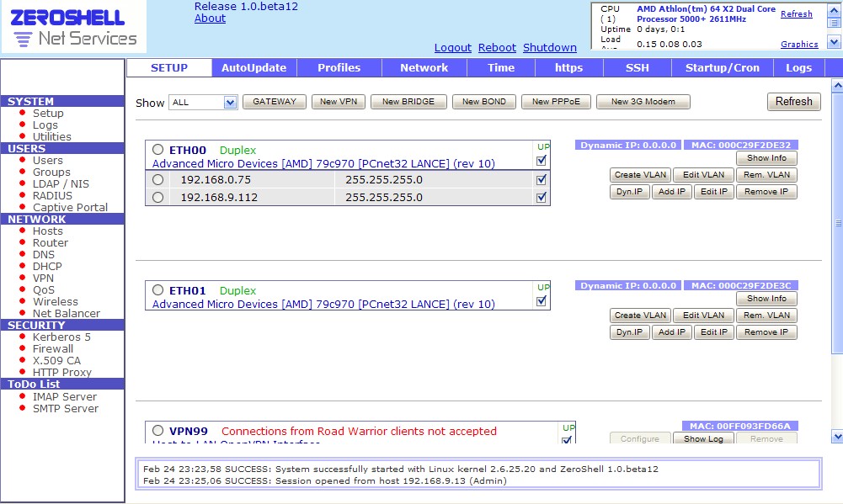843x504 pixels.
Task: Open the Show ALL dropdown
Action: (203, 102)
